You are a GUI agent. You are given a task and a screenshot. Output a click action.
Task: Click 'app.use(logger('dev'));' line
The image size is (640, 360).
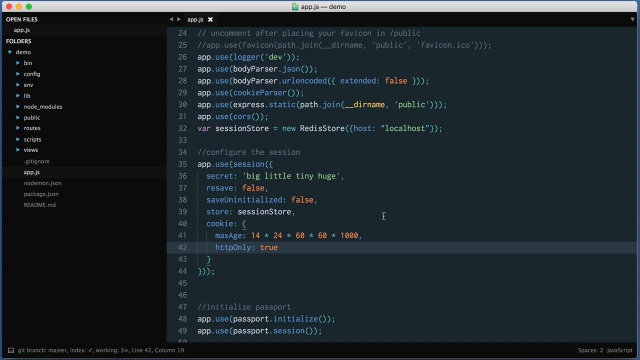click(248, 57)
